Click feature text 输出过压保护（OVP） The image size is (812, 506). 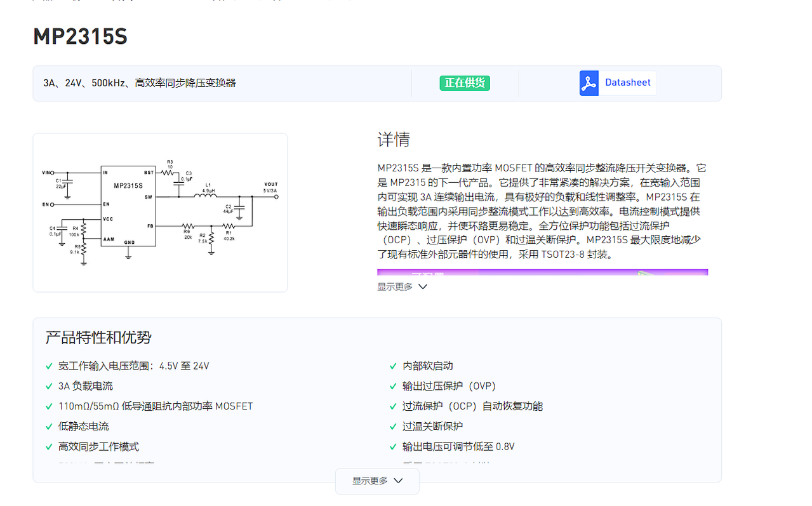click(449, 386)
